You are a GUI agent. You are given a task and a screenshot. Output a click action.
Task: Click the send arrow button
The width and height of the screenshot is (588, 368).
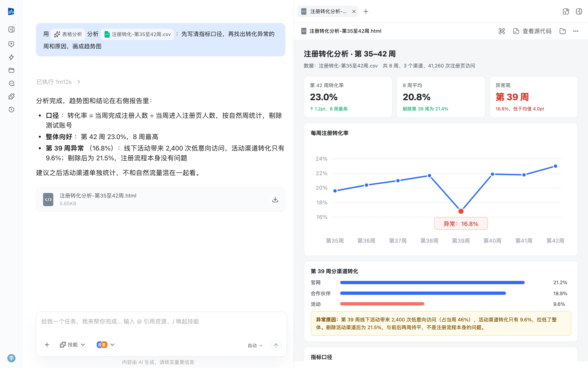pyautogui.click(x=276, y=345)
